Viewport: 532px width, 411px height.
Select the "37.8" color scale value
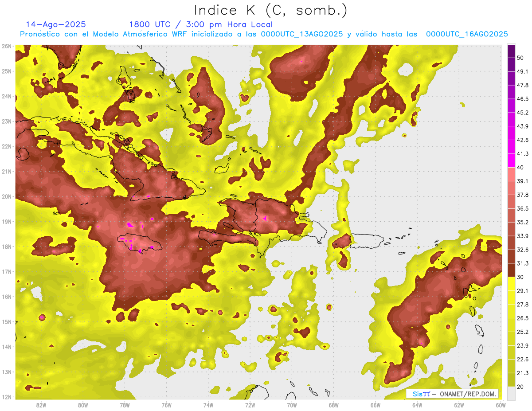point(523,195)
